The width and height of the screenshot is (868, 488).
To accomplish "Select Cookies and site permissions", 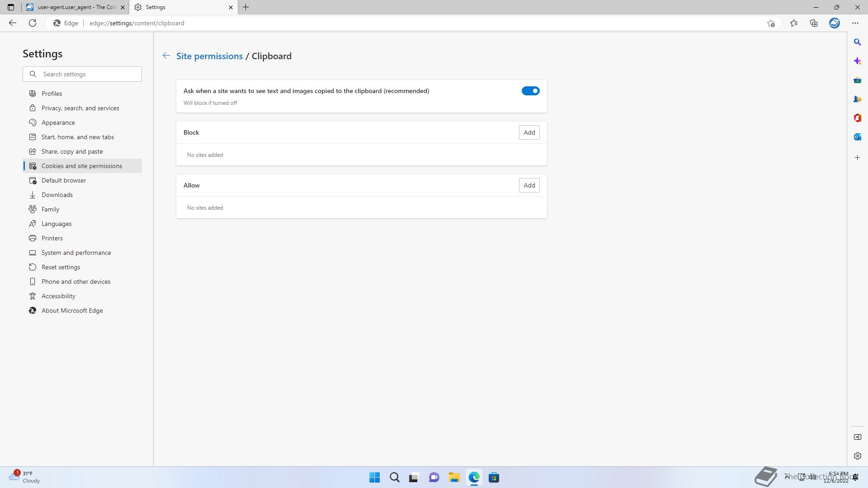I will point(82,166).
